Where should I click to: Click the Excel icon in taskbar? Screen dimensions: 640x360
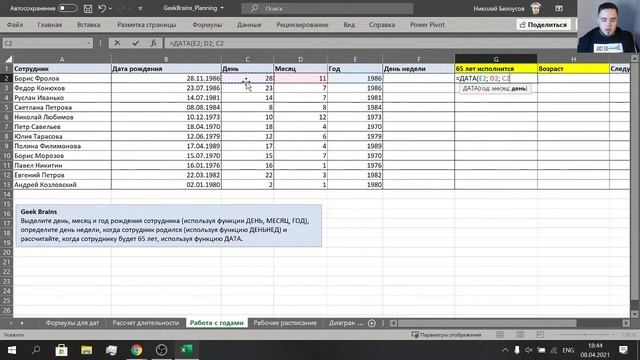[x=187, y=350]
